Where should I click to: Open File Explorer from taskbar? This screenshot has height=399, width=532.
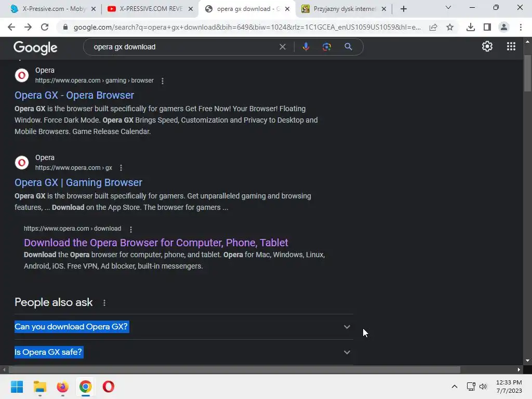[x=39, y=387]
